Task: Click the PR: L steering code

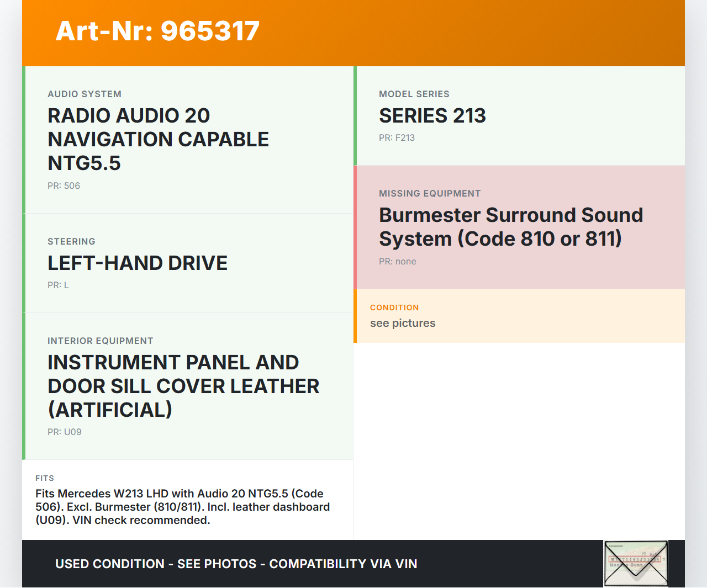Action: (58, 285)
